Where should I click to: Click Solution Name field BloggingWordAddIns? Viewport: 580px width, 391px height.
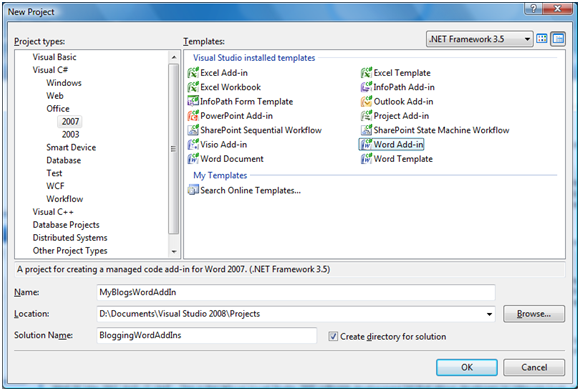click(206, 336)
